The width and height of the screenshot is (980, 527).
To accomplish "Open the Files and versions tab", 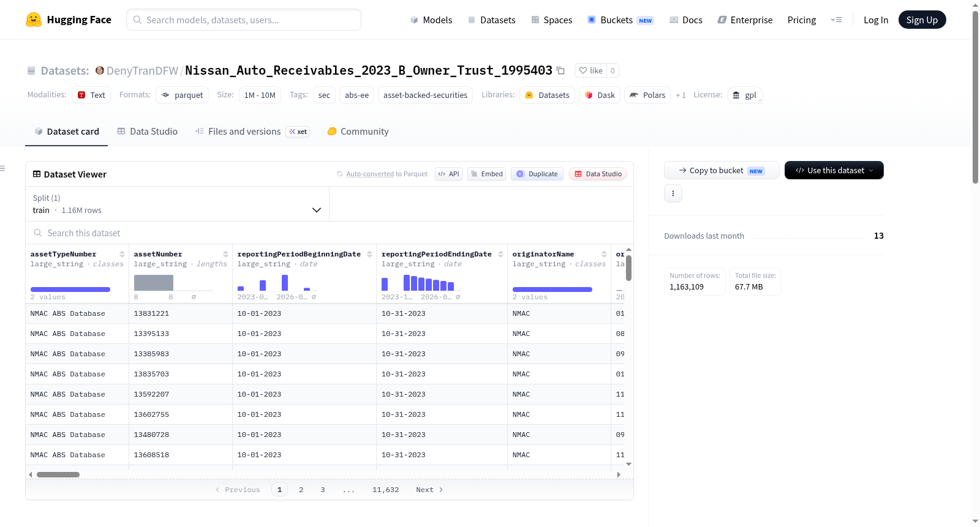I will (x=252, y=132).
